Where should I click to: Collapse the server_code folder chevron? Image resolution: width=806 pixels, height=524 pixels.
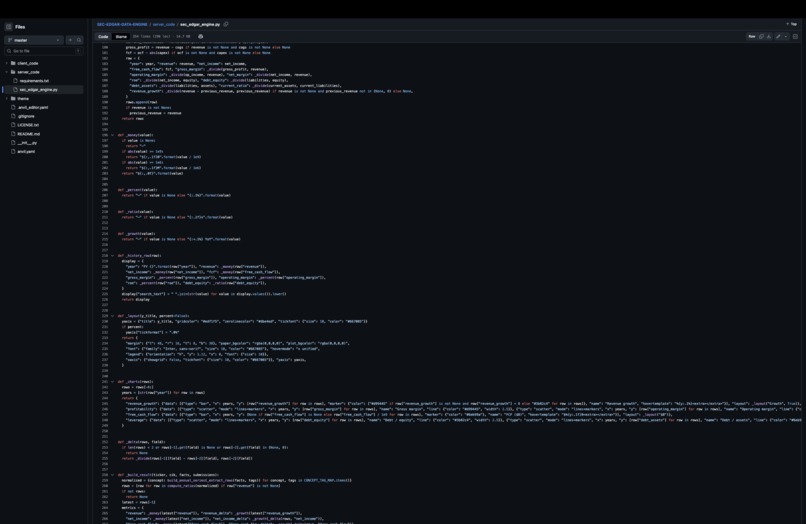(x=7, y=72)
